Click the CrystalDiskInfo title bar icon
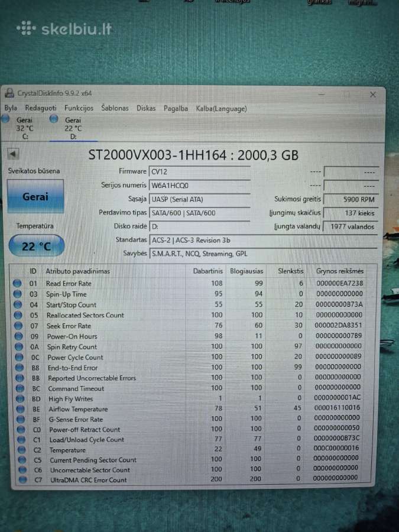The image size is (399, 532). click(9, 92)
